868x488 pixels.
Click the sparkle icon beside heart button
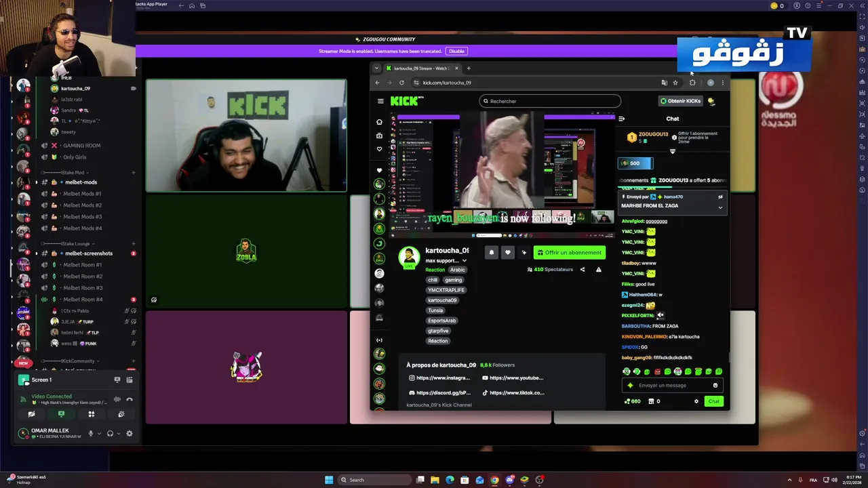(x=524, y=252)
